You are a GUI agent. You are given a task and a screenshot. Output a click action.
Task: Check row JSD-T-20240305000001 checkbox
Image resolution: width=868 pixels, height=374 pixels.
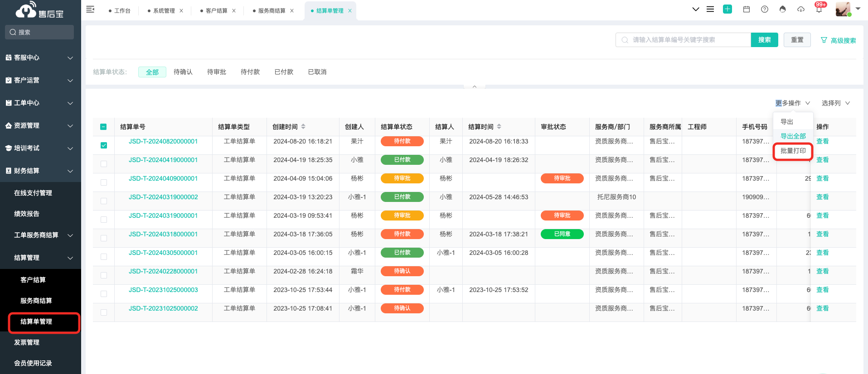click(x=104, y=257)
